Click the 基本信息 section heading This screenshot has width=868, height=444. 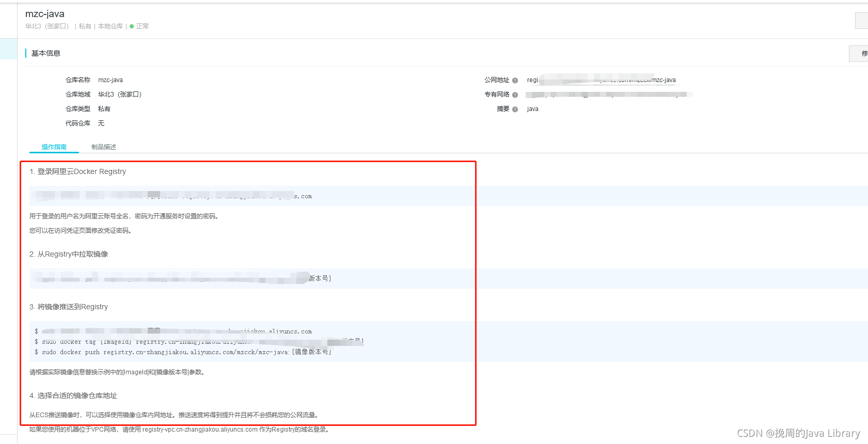(46, 53)
